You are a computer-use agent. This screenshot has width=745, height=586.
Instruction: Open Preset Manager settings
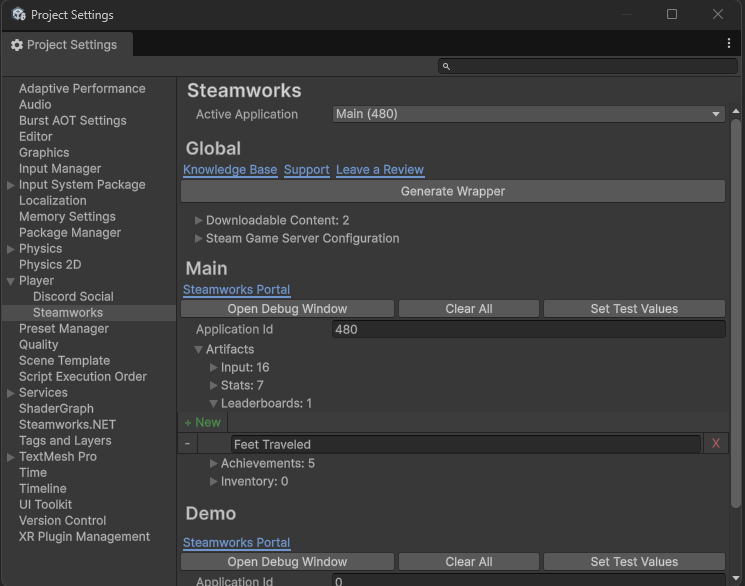pyautogui.click(x=64, y=329)
